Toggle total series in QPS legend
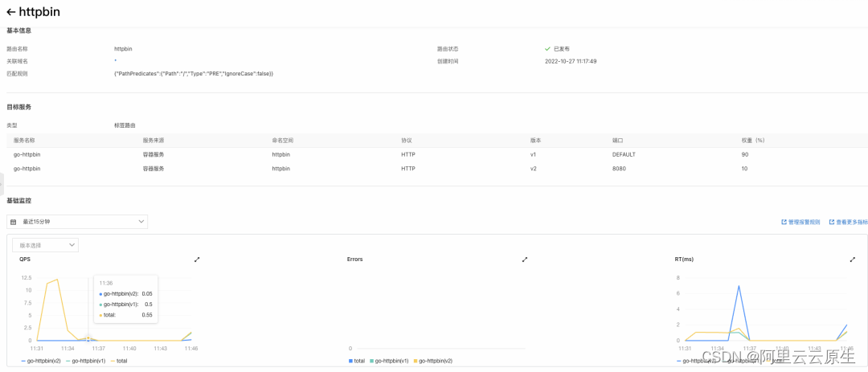868x372 pixels. click(118, 361)
